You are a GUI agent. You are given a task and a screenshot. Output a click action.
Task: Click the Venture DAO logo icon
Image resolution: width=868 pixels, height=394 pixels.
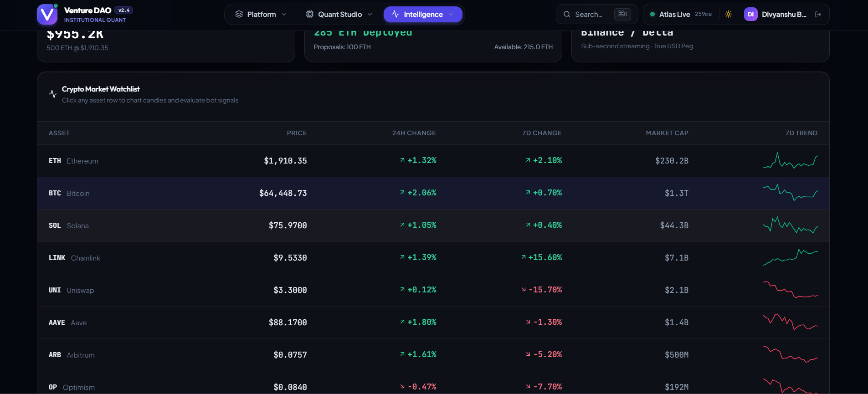coord(47,15)
